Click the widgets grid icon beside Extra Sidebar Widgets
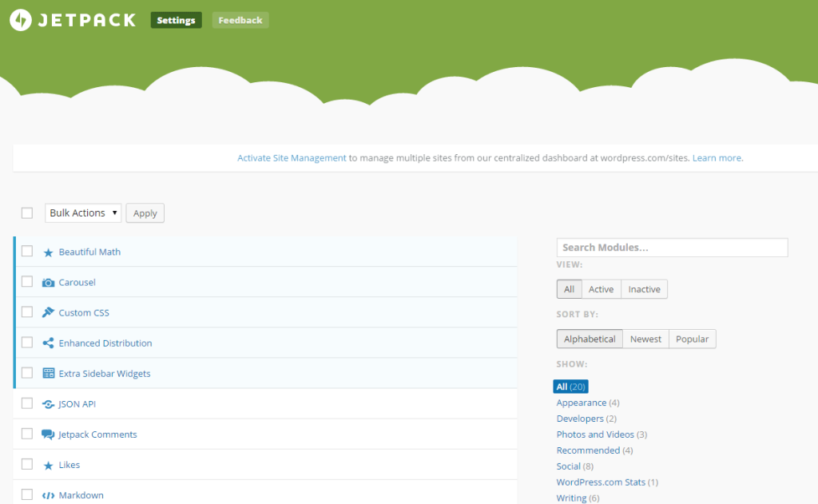 pyautogui.click(x=49, y=373)
